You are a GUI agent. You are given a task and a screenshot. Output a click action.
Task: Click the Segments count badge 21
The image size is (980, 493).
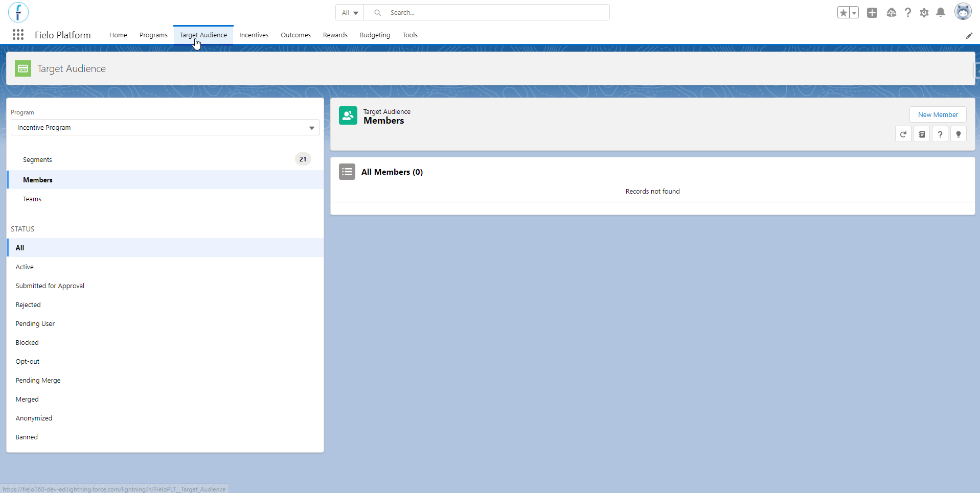[x=303, y=159]
